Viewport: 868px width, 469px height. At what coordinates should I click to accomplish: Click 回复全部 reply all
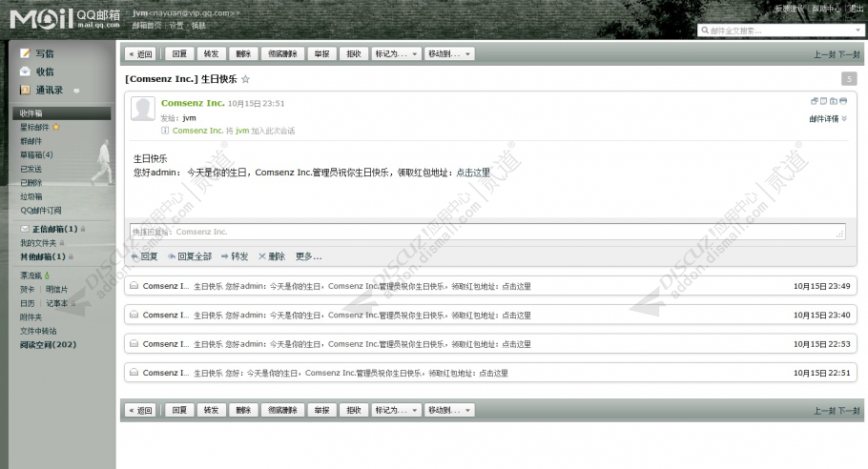pyautogui.click(x=190, y=256)
